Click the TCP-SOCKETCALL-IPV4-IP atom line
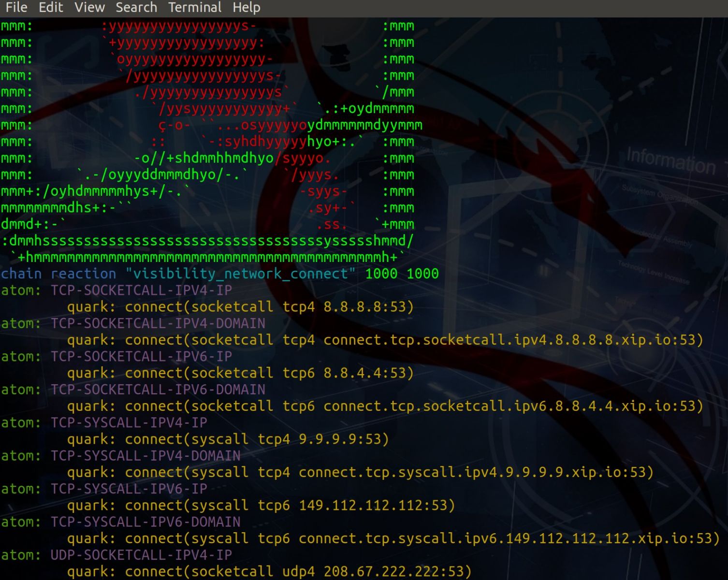 [x=116, y=290]
